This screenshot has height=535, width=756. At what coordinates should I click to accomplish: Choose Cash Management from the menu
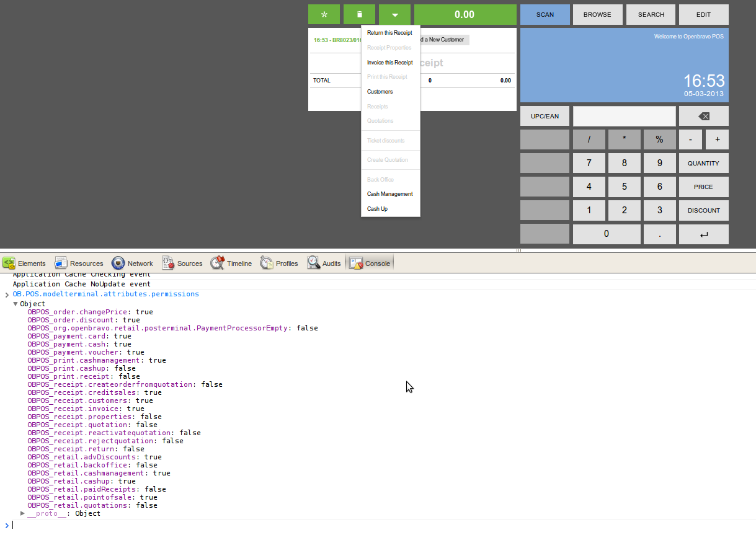pyautogui.click(x=389, y=194)
